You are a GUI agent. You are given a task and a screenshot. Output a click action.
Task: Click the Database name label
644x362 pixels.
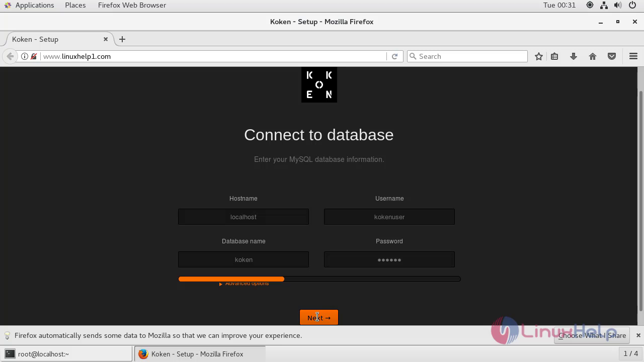pyautogui.click(x=244, y=241)
